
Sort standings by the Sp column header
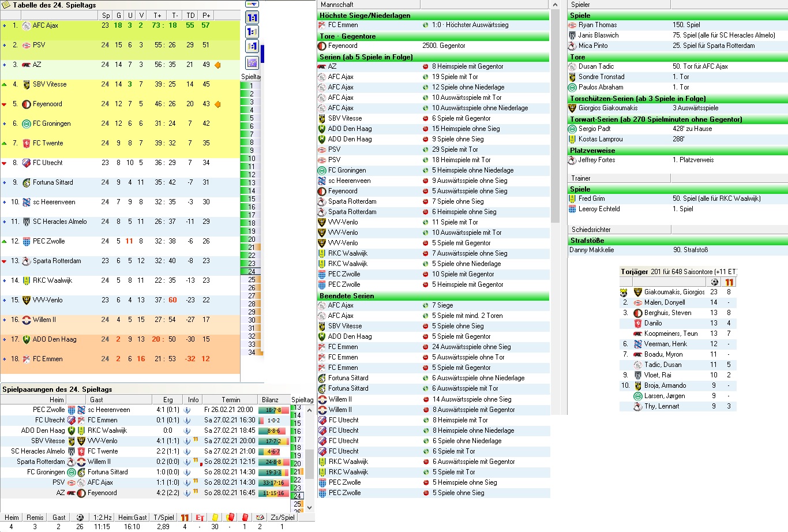click(x=106, y=16)
